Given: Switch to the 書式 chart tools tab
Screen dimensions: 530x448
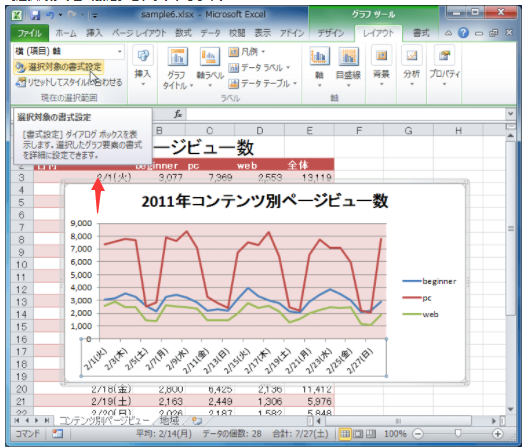Looking at the screenshot, I should [421, 33].
